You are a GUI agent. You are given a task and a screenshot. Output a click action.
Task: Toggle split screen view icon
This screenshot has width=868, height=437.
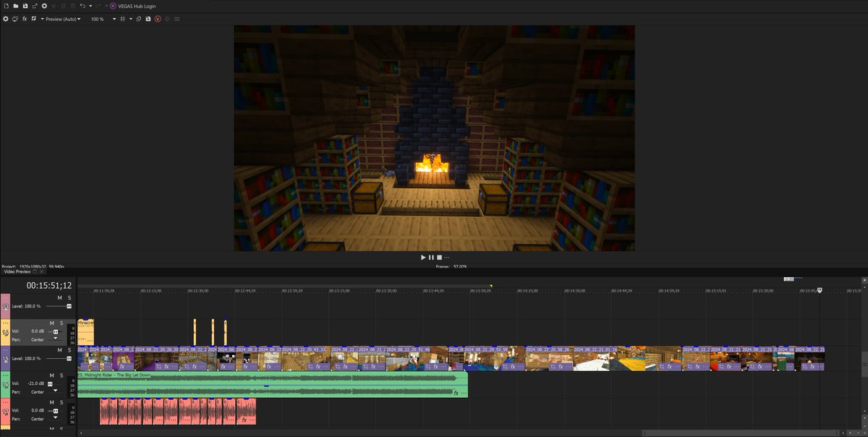[x=33, y=19]
